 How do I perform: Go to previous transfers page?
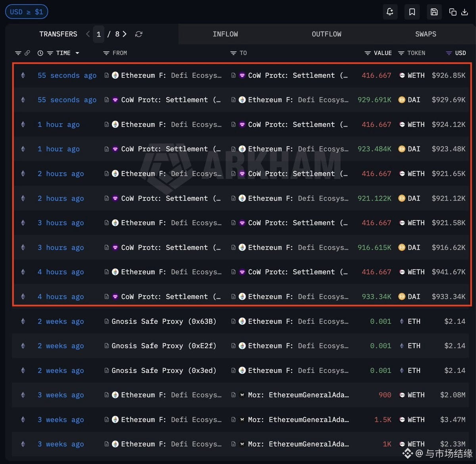pos(88,34)
